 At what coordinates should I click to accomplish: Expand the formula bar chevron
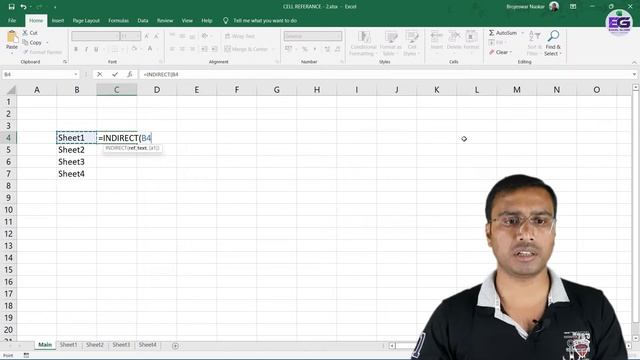pyautogui.click(x=634, y=74)
